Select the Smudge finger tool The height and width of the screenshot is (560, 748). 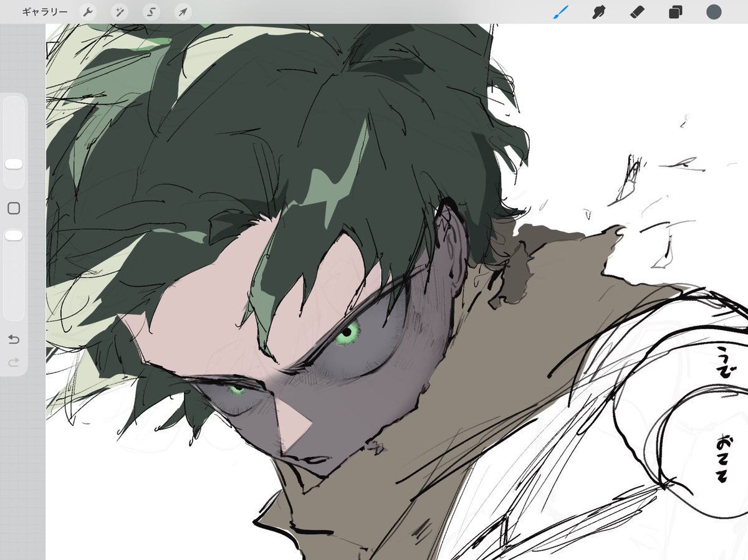pyautogui.click(x=599, y=12)
